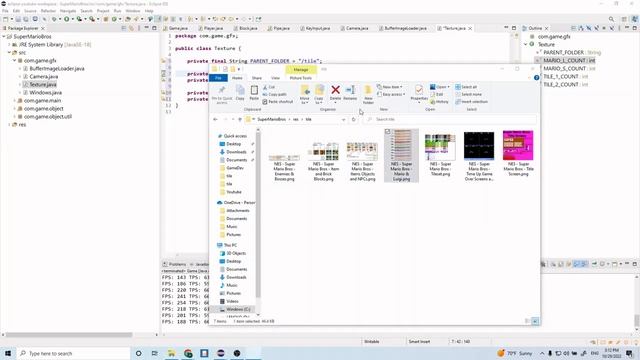Open the Open dropdown in ribbon
640x360 pixels.
[439, 87]
